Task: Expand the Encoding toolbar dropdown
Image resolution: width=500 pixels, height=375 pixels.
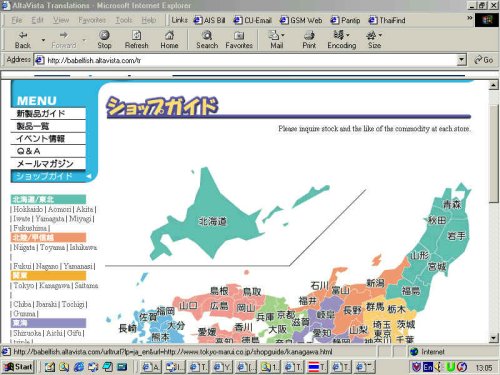Action: [x=342, y=40]
